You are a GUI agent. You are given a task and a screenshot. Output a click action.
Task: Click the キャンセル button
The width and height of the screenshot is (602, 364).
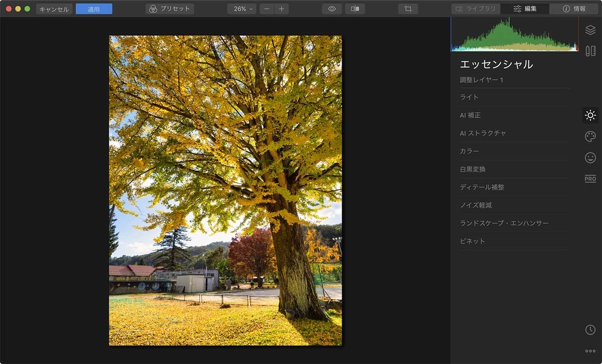pos(54,9)
